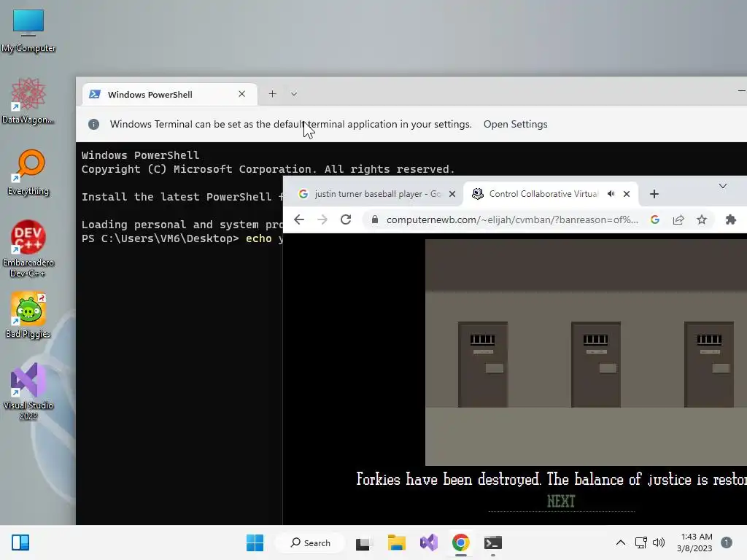Close the justin turner Google tab
The height and width of the screenshot is (560, 747).
pyautogui.click(x=452, y=194)
